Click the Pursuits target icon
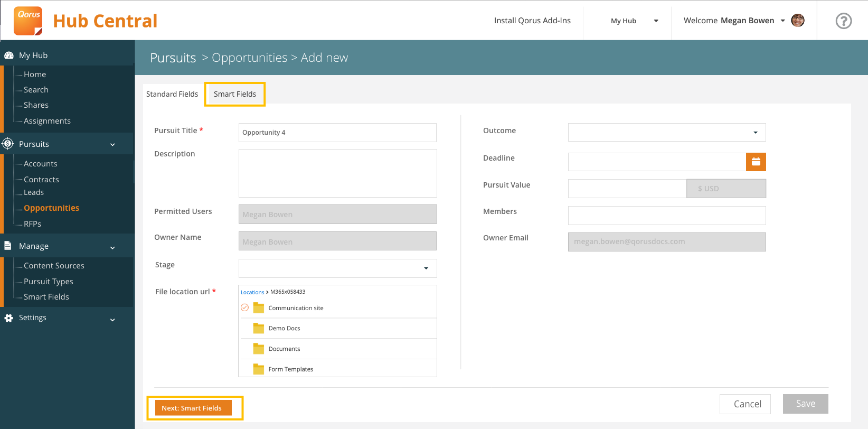868x429 pixels. point(8,144)
